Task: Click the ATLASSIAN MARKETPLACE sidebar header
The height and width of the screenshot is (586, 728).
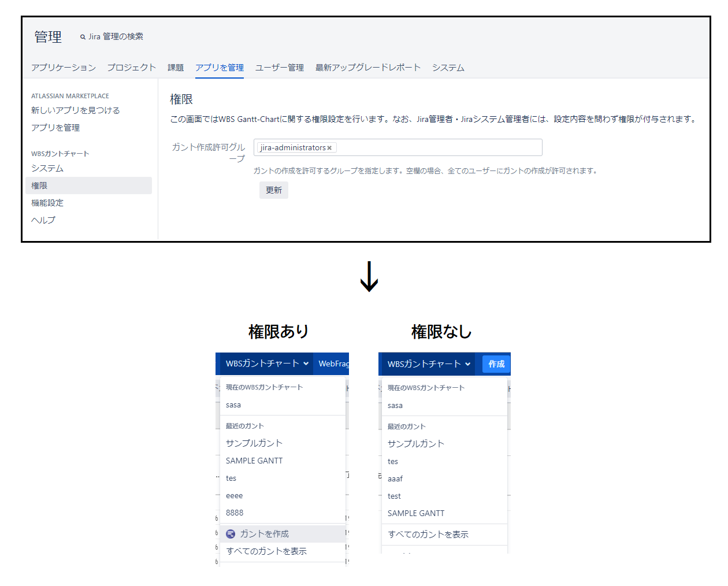Action: [x=70, y=96]
